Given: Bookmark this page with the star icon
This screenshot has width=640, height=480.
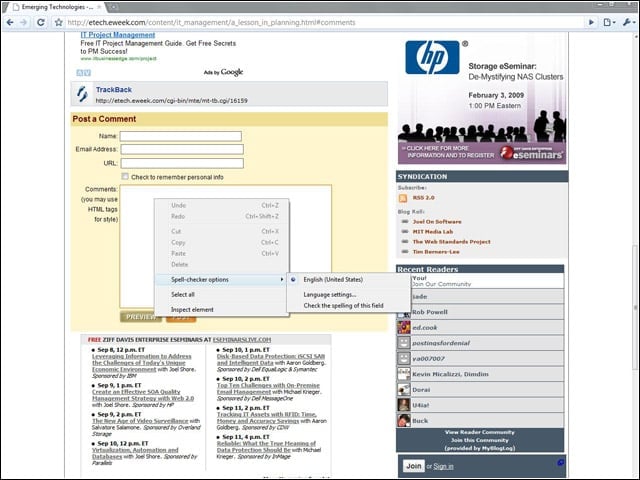Looking at the screenshot, I should coord(59,22).
